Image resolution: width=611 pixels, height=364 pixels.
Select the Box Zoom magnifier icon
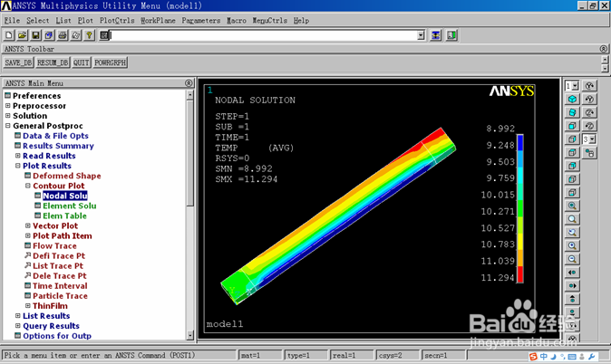pyautogui.click(x=572, y=219)
